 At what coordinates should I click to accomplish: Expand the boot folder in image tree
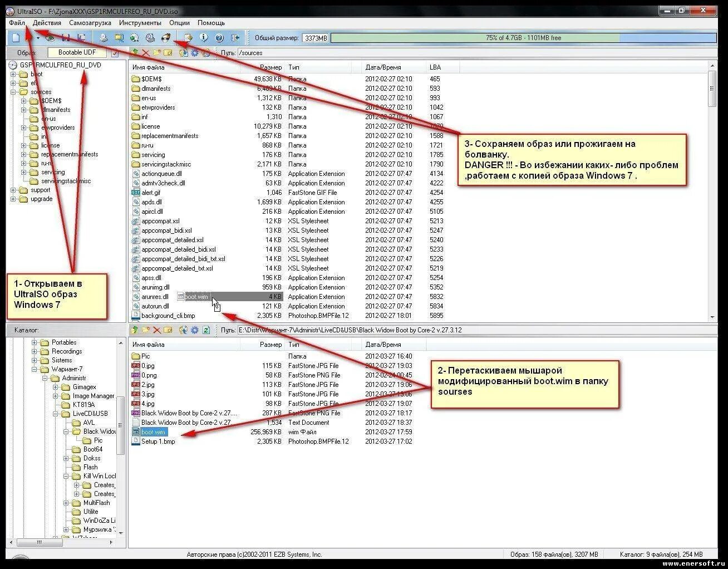click(x=13, y=74)
